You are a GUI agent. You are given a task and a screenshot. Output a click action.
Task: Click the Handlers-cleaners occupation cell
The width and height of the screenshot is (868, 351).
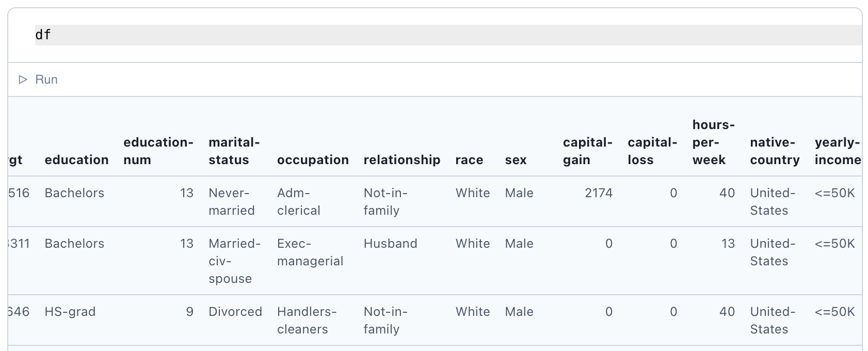(x=307, y=321)
